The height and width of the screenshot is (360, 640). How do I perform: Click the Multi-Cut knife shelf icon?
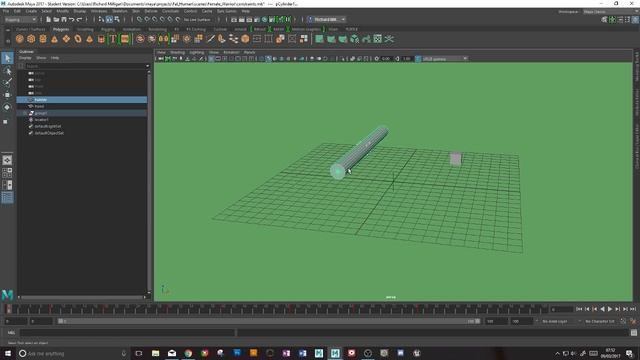[211, 39]
